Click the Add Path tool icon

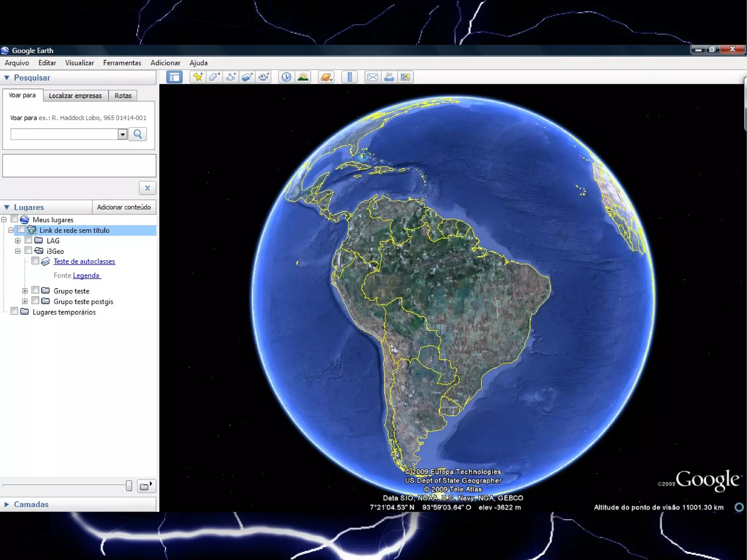click(x=231, y=77)
